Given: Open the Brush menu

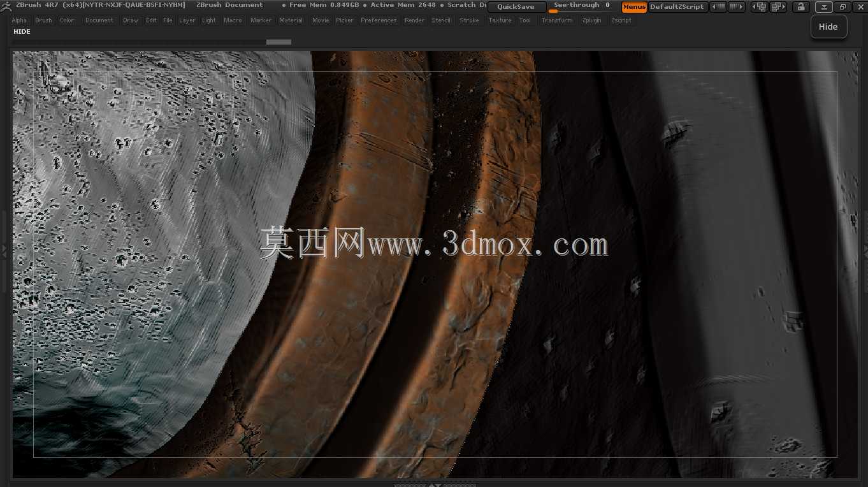Looking at the screenshot, I should pyautogui.click(x=44, y=20).
